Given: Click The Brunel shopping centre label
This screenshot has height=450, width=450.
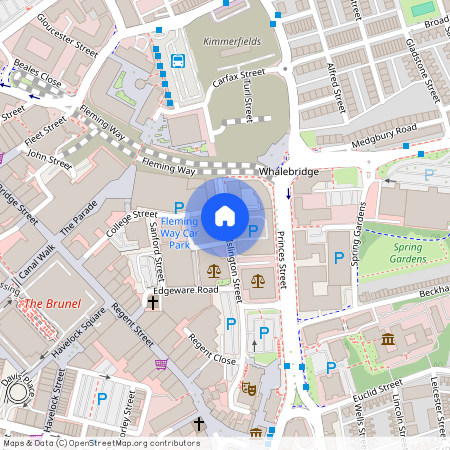Looking at the screenshot, I should [52, 304].
